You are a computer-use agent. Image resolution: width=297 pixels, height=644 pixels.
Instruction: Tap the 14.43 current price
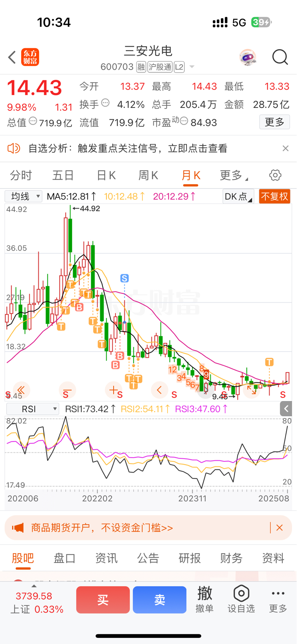(34, 88)
